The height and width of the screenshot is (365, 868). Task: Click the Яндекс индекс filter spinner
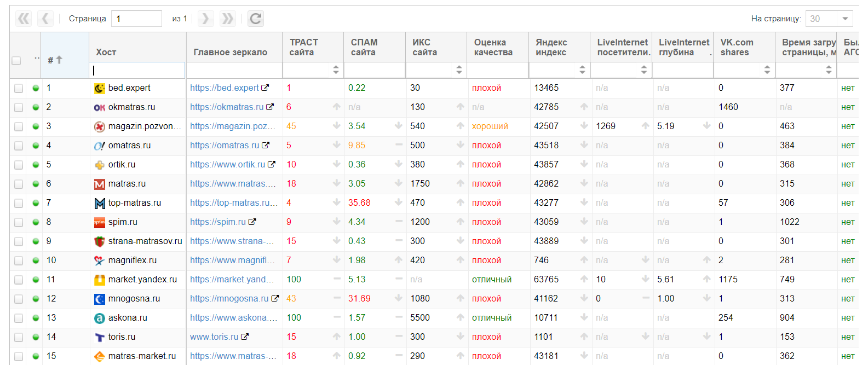pyautogui.click(x=582, y=70)
